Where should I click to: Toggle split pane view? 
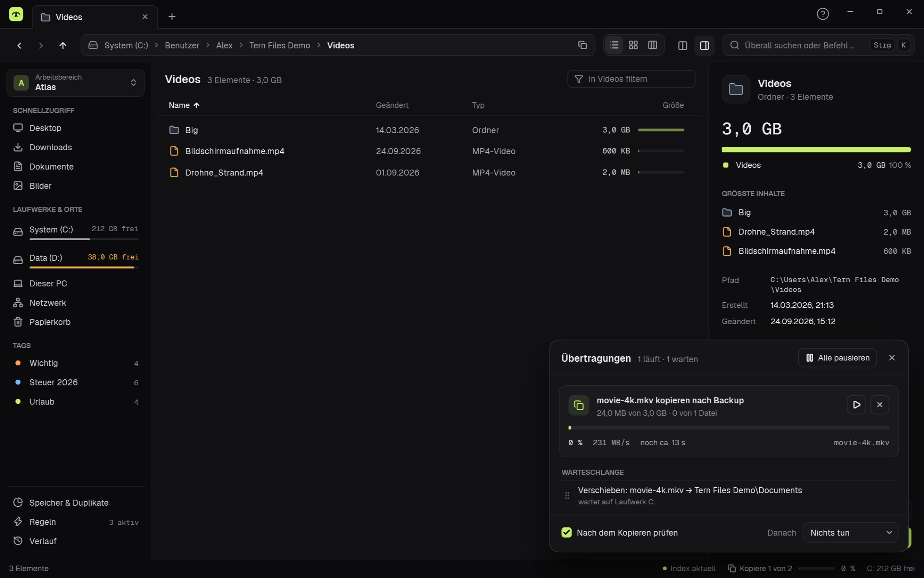(x=683, y=45)
